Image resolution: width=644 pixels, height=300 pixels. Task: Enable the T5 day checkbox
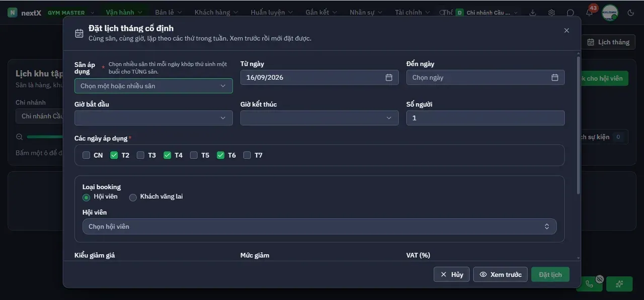194,155
